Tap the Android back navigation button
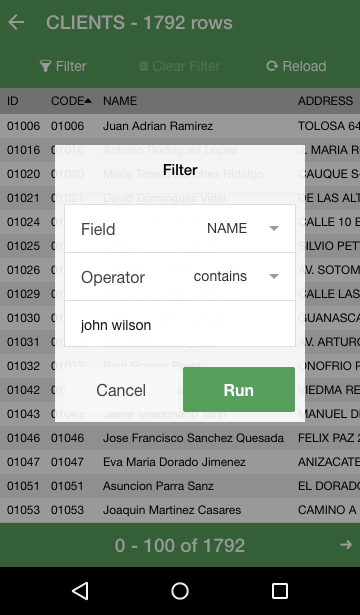This screenshot has height=615, width=360. [80, 591]
